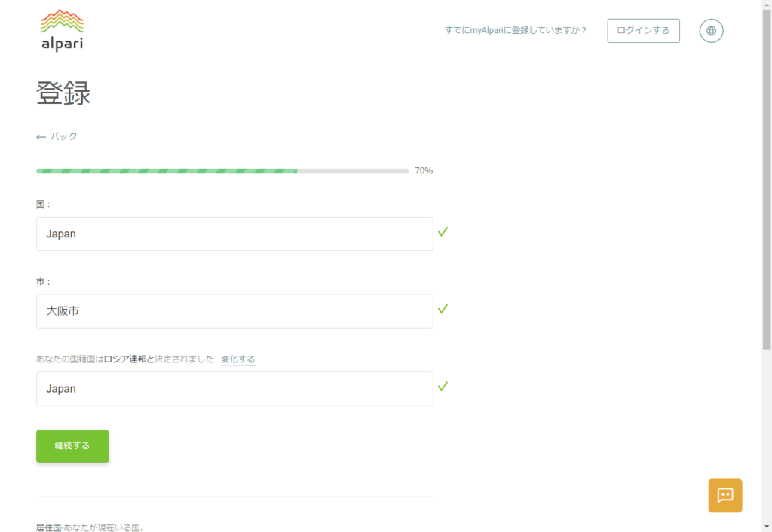This screenshot has width=772, height=532.
Task: Open the live chat widget
Action: point(725,495)
